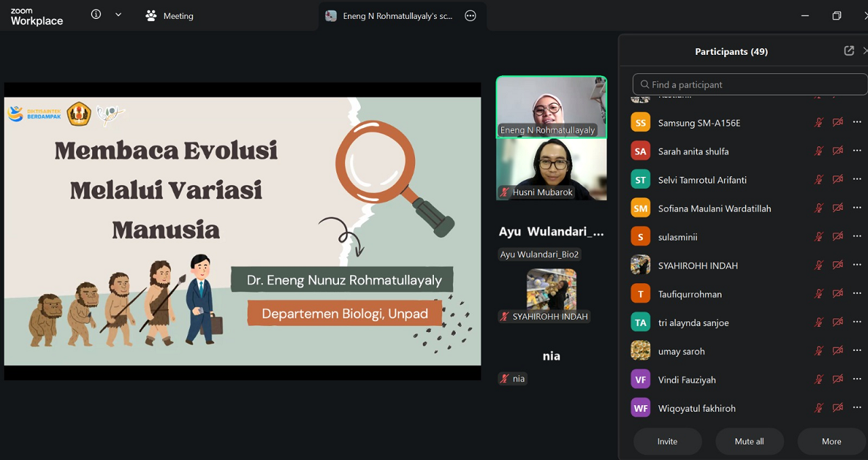Toggle the mic icon in sulasminii's row
The height and width of the screenshot is (460, 868).
pyautogui.click(x=819, y=237)
